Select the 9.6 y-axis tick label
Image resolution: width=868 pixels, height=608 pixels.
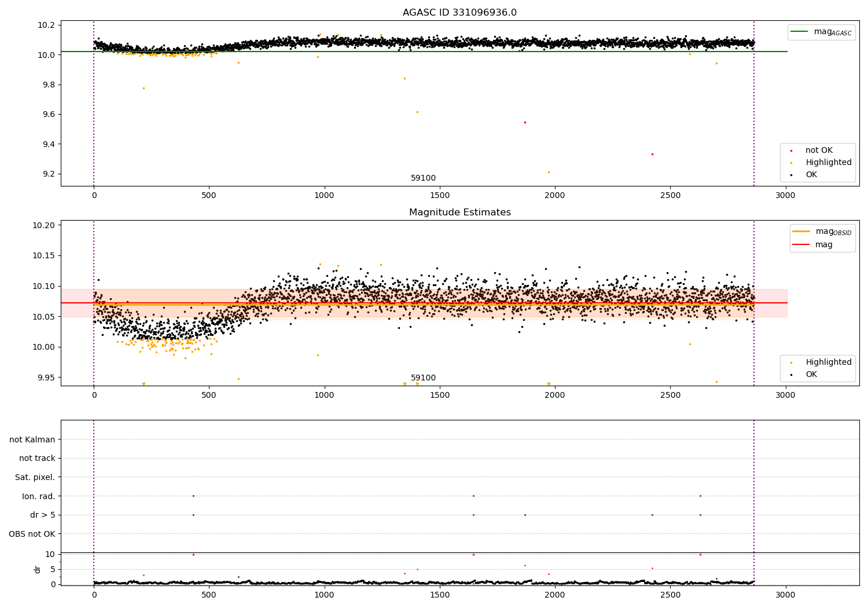click(x=49, y=115)
